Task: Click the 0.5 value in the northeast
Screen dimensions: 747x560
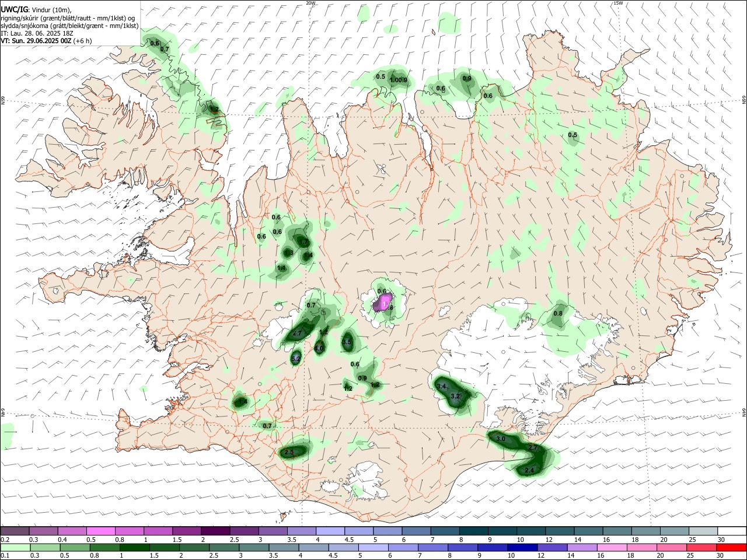Action: click(x=573, y=135)
